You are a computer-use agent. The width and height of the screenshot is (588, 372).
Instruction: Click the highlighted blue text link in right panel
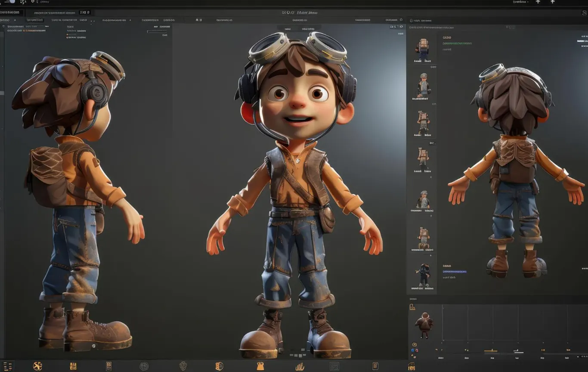455,272
